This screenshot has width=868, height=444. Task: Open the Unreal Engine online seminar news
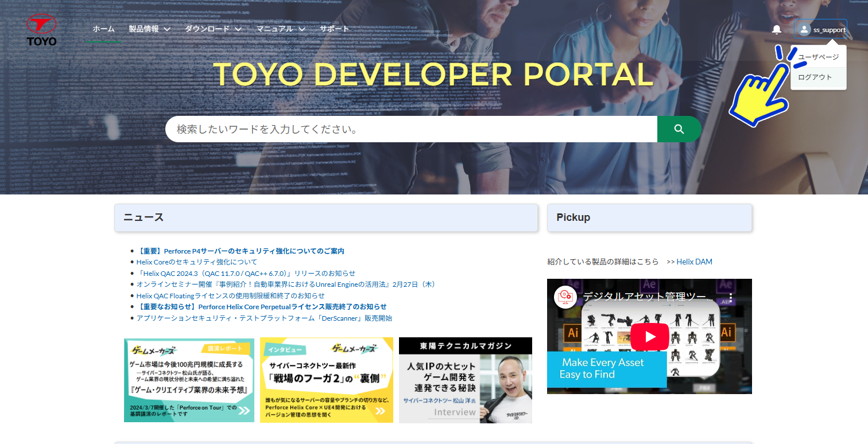[286, 285]
